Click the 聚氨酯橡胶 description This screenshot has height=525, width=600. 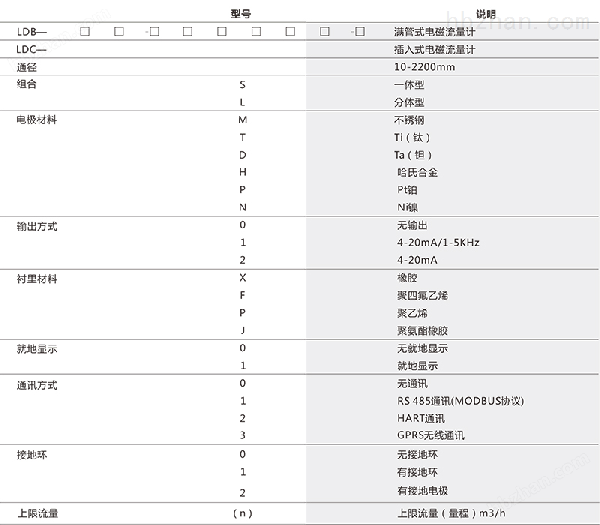[x=422, y=331]
